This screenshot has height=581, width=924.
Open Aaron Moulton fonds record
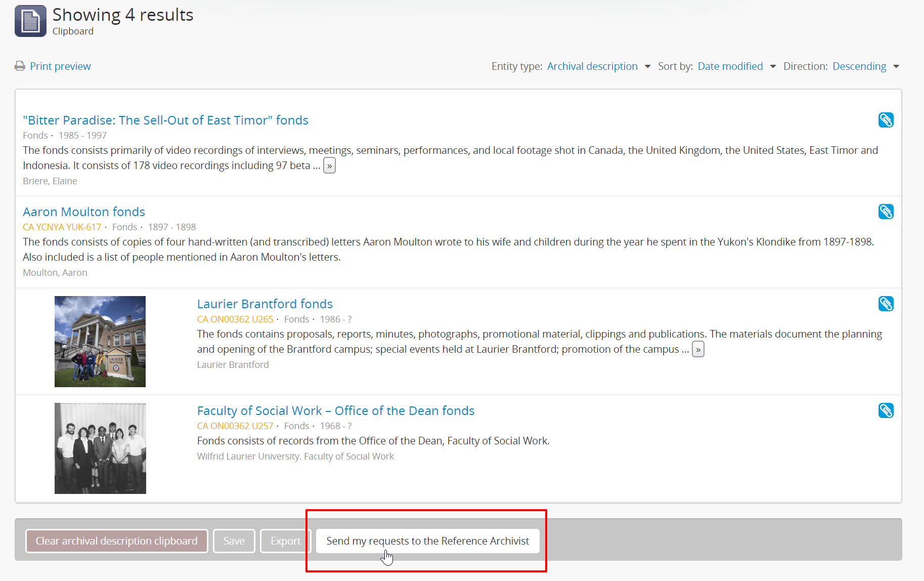click(x=84, y=212)
